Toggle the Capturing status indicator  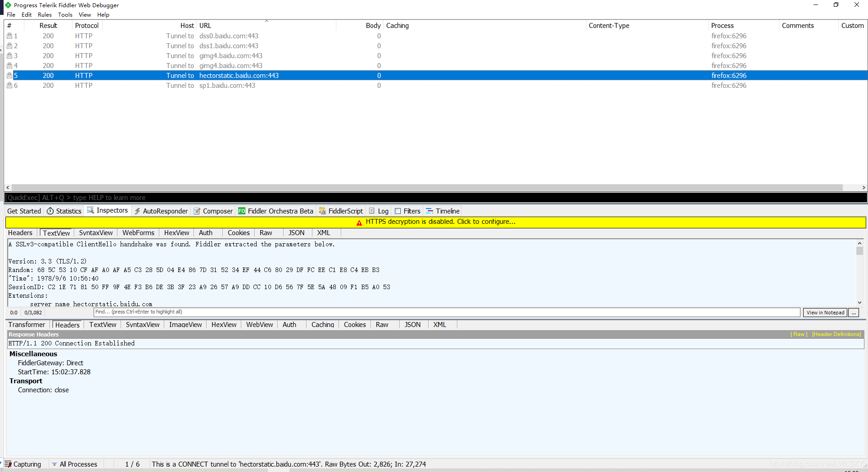pos(23,464)
